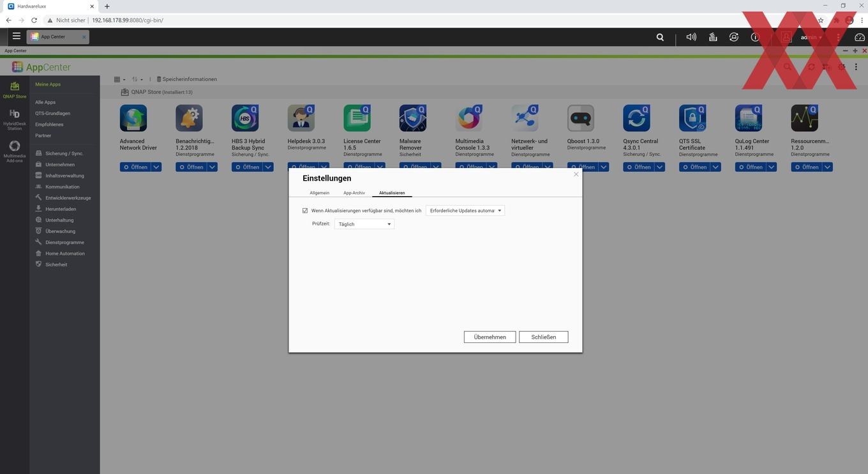Screen dimensions: 868x474
Task: Open the volume control speaker icon
Action: click(x=691, y=37)
